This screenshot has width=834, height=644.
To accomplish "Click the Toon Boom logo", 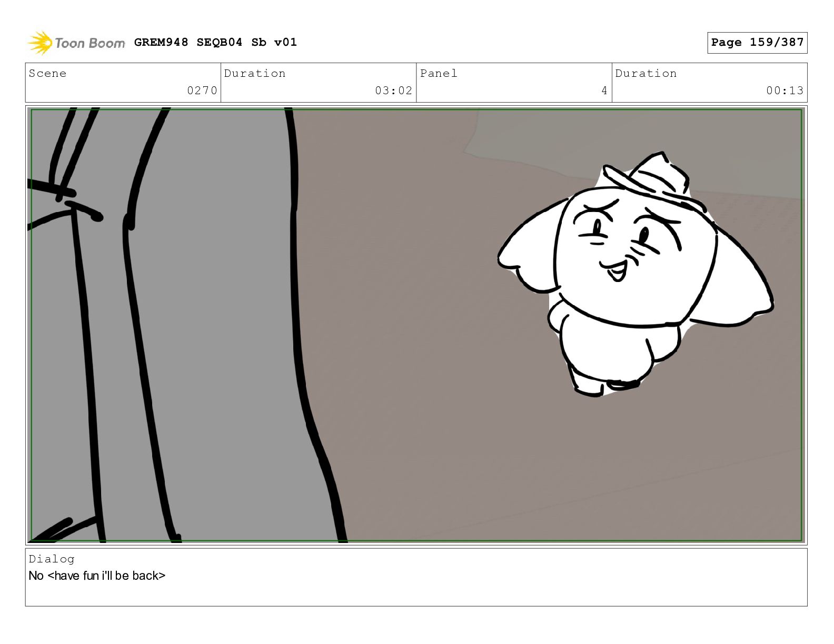I will tap(76, 43).
